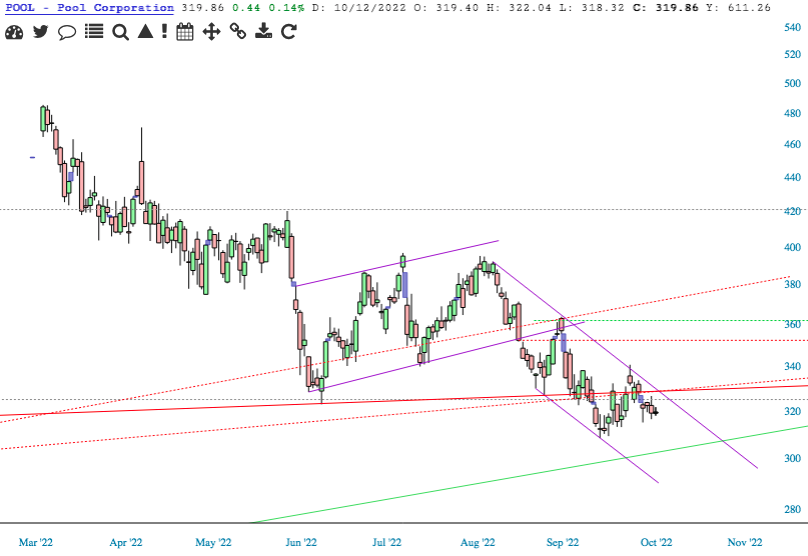The height and width of the screenshot is (556, 808).
Task: Select the four-way move arrows icon
Action: point(211,32)
